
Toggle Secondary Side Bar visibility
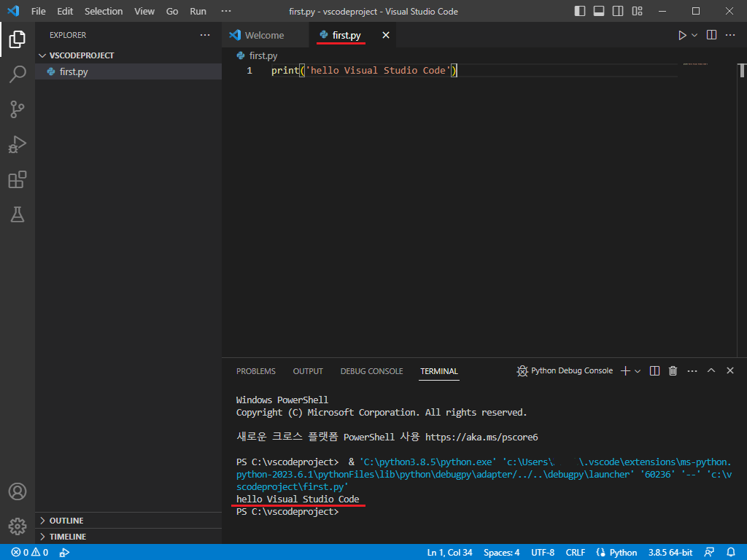[618, 11]
